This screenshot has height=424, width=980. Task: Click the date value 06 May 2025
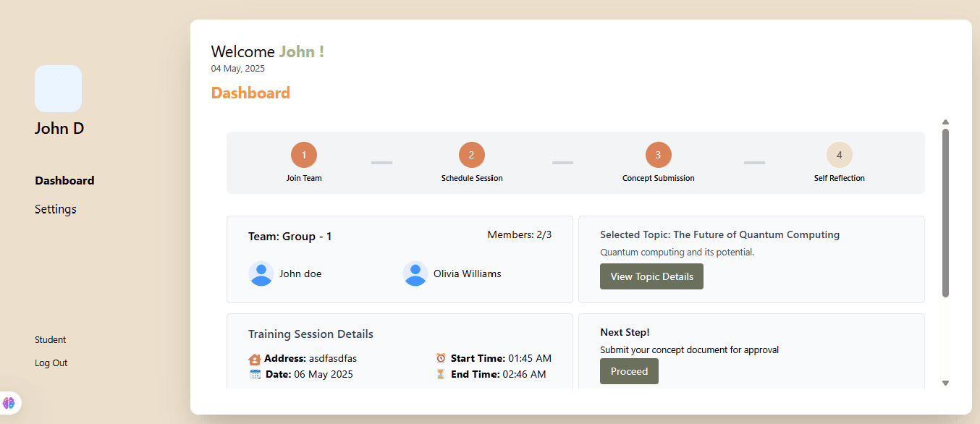[x=324, y=374]
